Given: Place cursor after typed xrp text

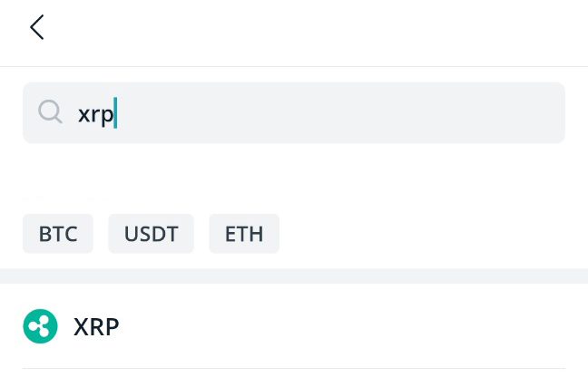Looking at the screenshot, I should click(116, 113).
